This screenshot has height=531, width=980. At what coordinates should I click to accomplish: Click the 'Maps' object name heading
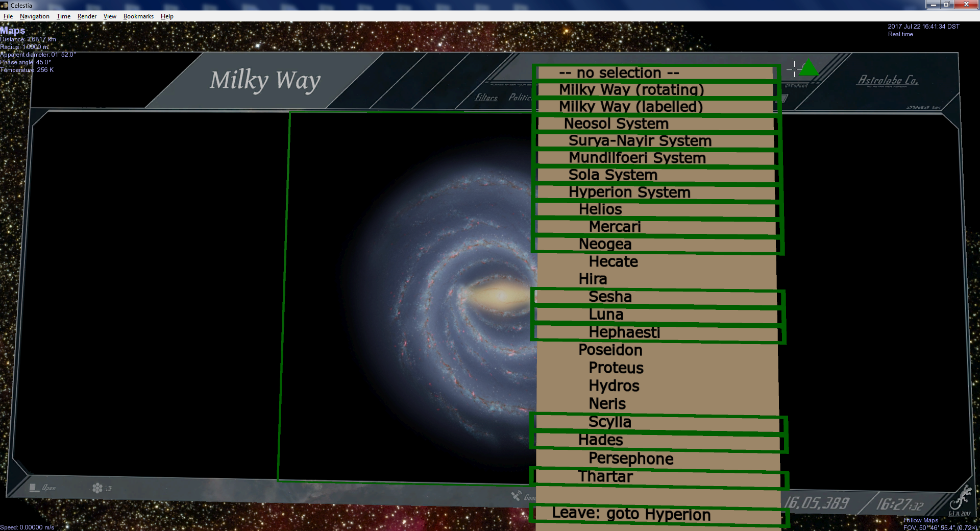pyautogui.click(x=13, y=31)
